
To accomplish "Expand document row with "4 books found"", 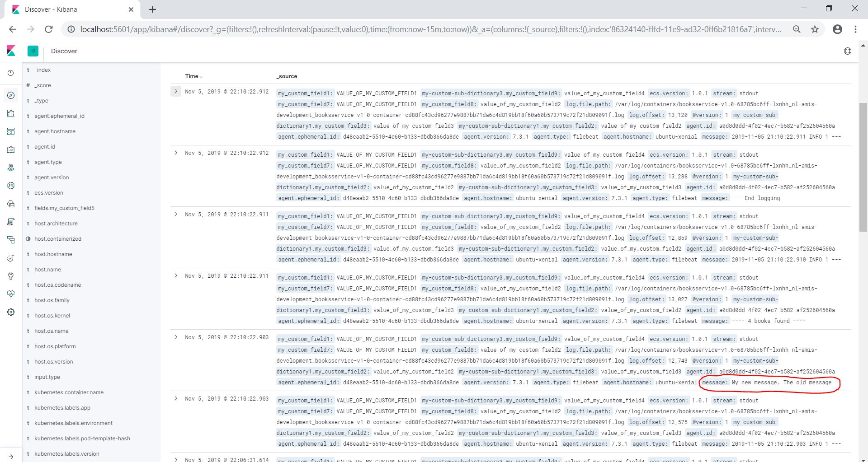I will (x=176, y=275).
